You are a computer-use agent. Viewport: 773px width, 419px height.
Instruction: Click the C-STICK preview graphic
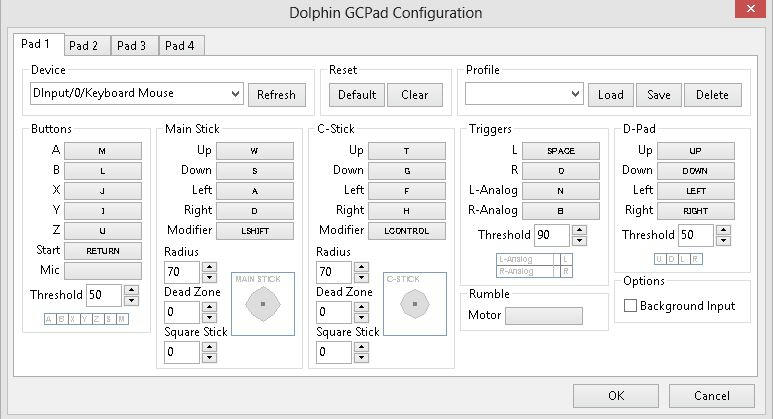tap(415, 304)
